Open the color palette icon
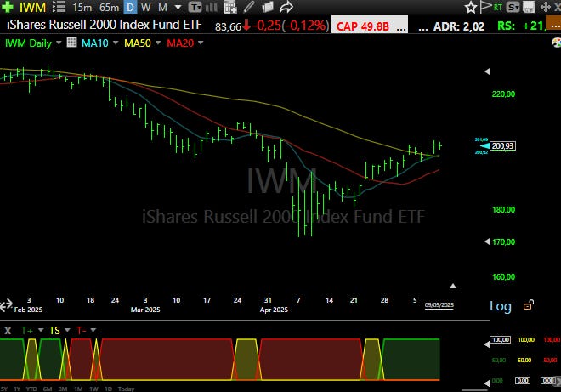The image size is (561, 392). 557,43
